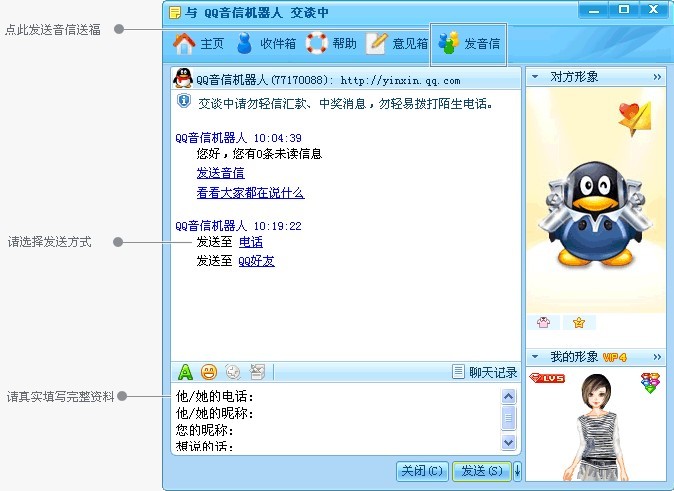Open the 帮助 help lifebuoy item
The height and width of the screenshot is (491, 674).
331,43
